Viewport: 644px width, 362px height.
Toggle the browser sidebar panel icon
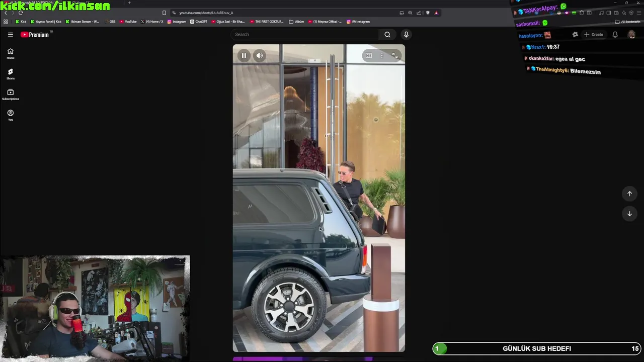tap(609, 13)
